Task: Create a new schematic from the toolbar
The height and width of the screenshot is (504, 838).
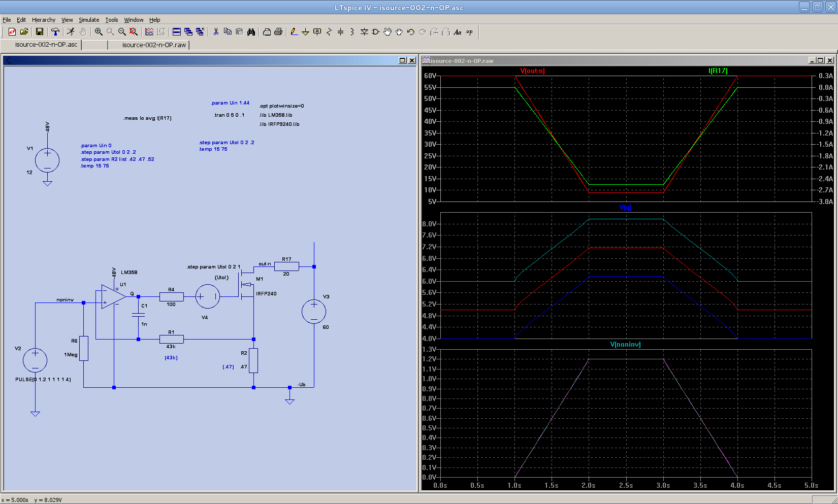Action: click(12, 31)
